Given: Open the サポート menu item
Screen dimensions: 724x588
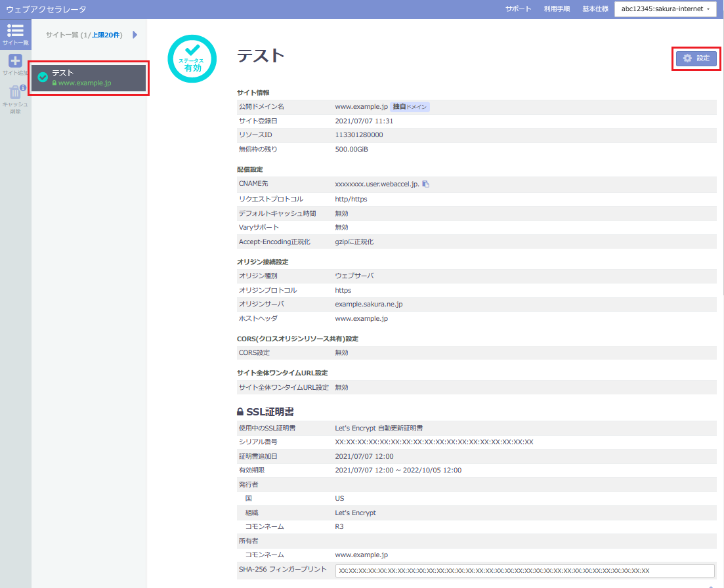Looking at the screenshot, I should tap(518, 9).
